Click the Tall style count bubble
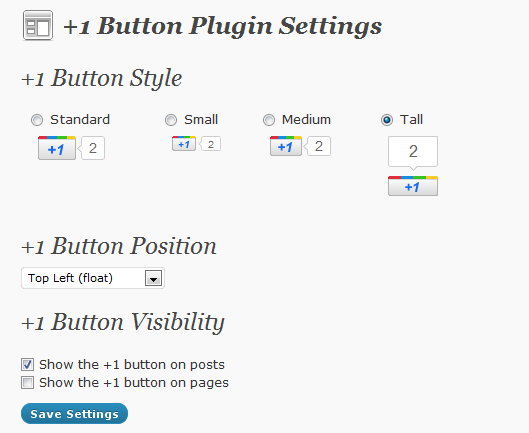This screenshot has width=529, height=433. tap(413, 152)
